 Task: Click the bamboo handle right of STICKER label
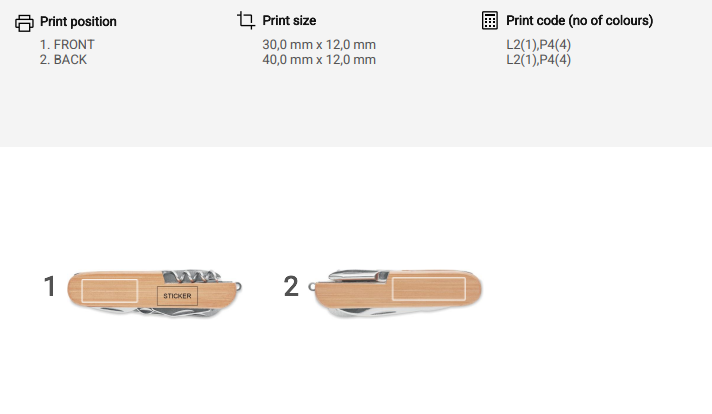[x=218, y=293]
